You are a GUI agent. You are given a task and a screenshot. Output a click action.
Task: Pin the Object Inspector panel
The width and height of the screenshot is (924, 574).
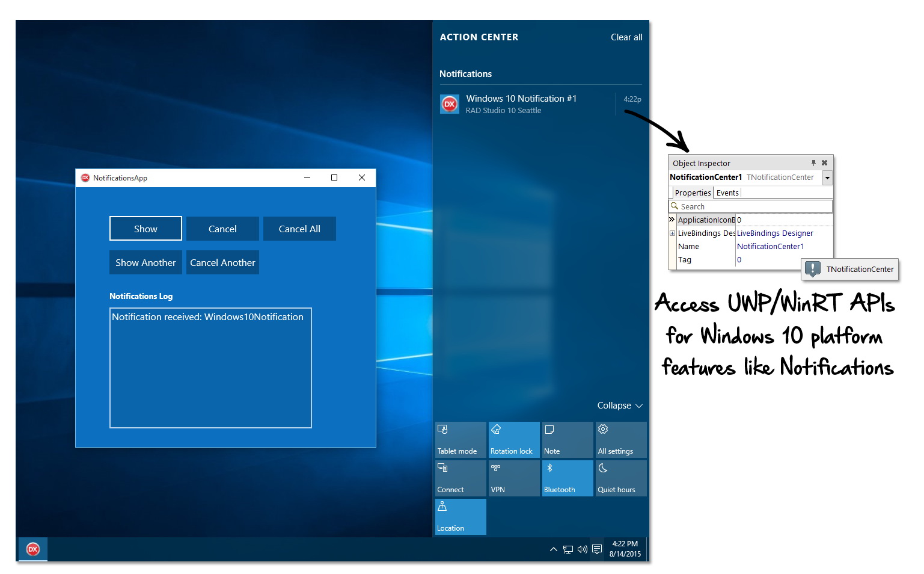[813, 163]
